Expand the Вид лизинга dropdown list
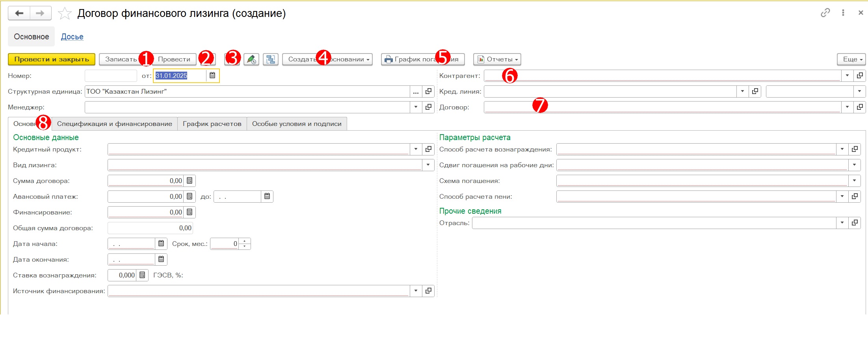The width and height of the screenshot is (868, 340). click(428, 165)
